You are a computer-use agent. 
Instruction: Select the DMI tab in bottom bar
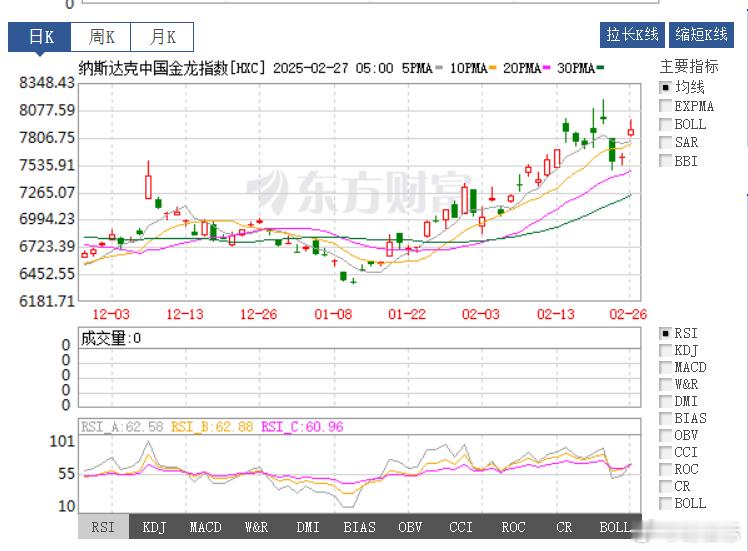308,527
